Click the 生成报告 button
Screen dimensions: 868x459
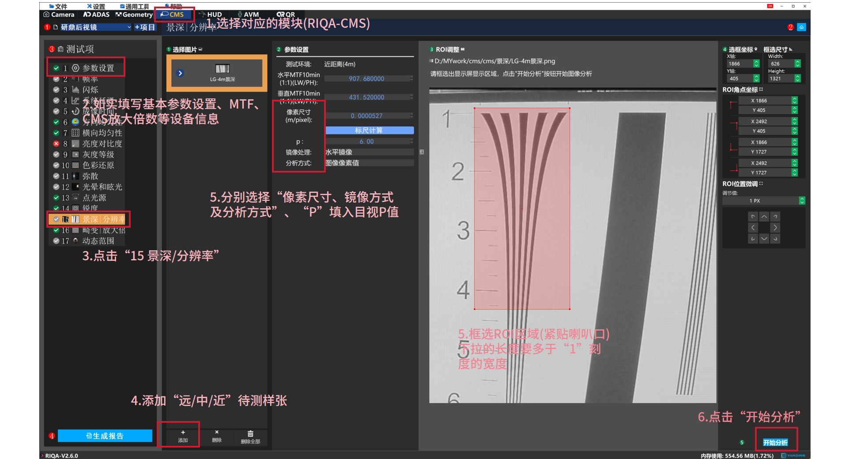coord(105,436)
